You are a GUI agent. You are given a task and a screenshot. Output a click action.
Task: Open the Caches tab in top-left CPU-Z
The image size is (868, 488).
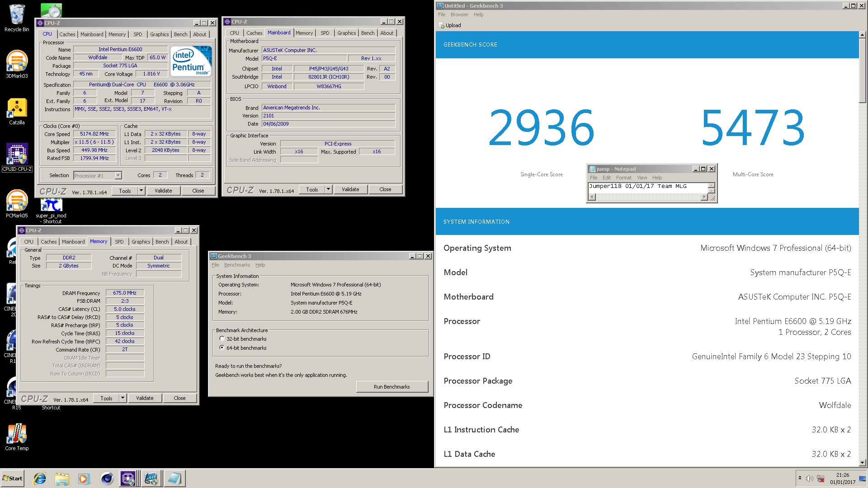tap(67, 34)
